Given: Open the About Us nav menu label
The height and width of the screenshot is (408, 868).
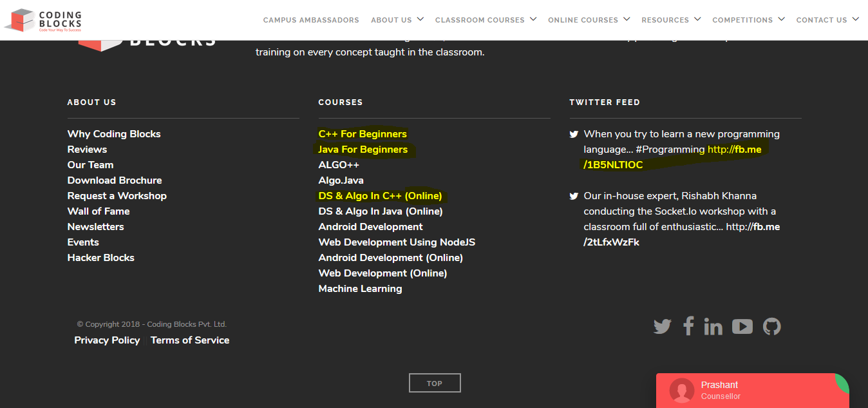Looking at the screenshot, I should (x=392, y=20).
